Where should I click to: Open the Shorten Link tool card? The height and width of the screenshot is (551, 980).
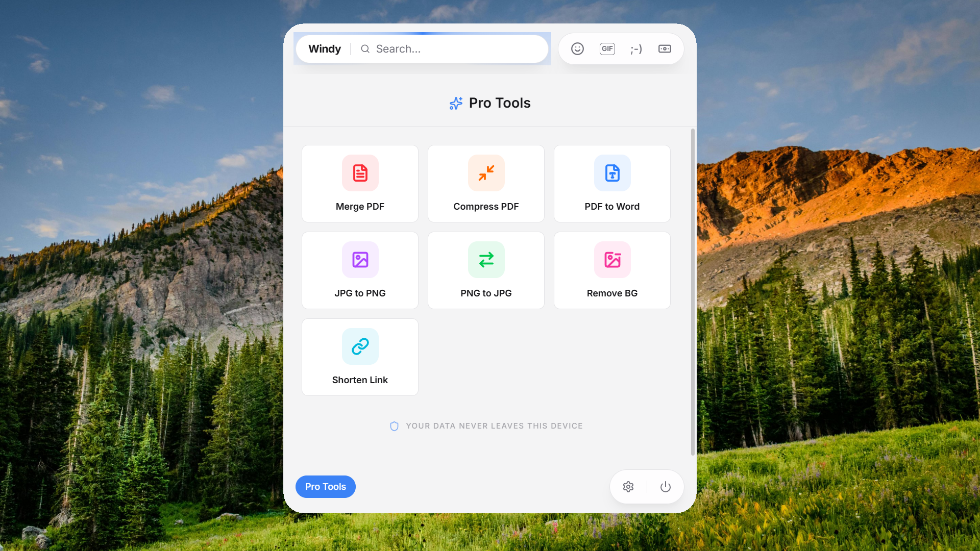pyautogui.click(x=360, y=357)
